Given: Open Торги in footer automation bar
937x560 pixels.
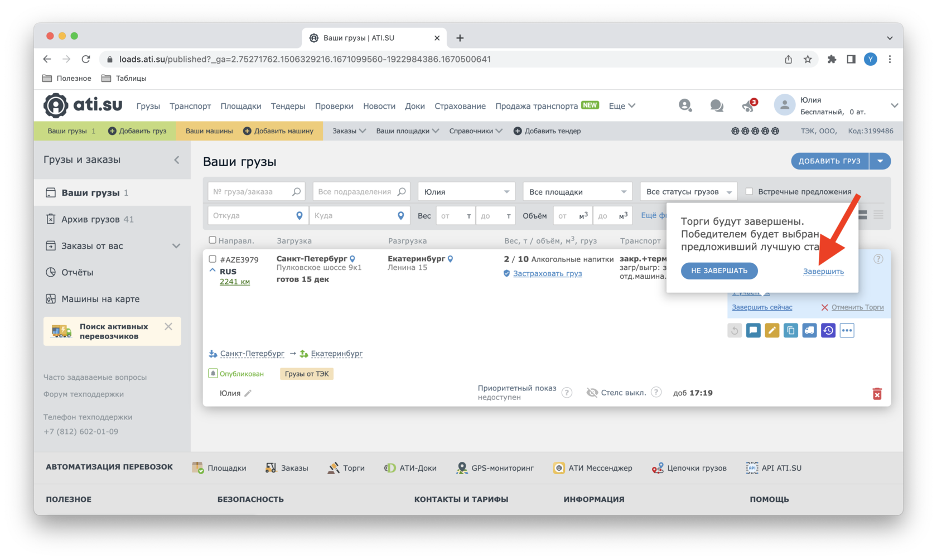Looking at the screenshot, I should point(346,468).
